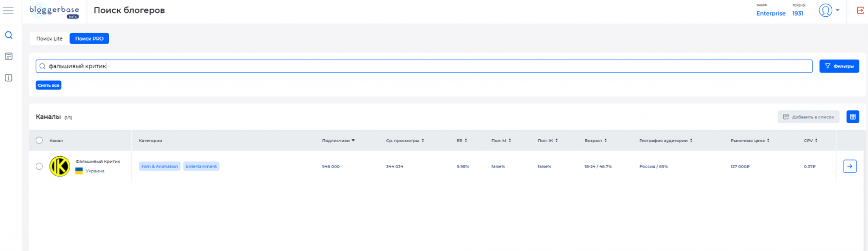The height and width of the screenshot is (251, 868).
Task: Open the Фильтры button
Action: [x=839, y=66]
